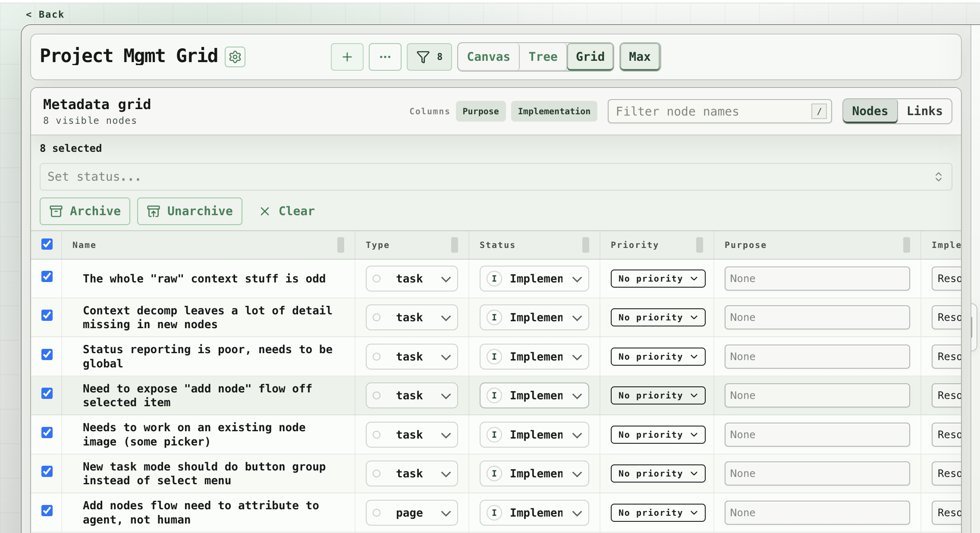
Task: Toggle the select-all checkbox in header row
Action: (47, 245)
